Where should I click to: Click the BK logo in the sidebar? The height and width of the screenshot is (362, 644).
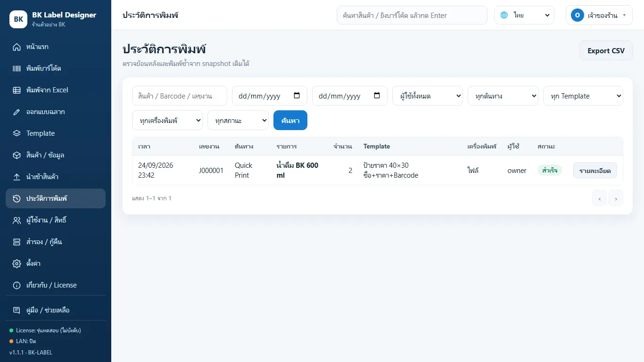[18, 19]
